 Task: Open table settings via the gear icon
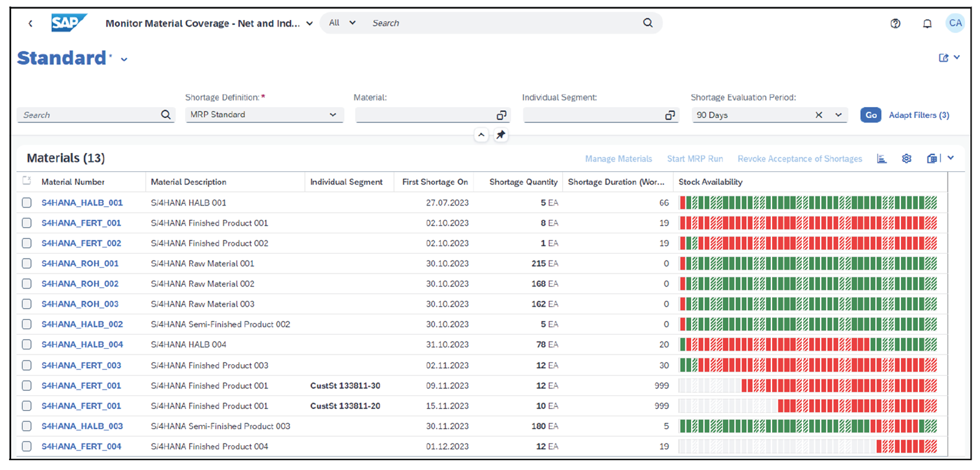[906, 158]
